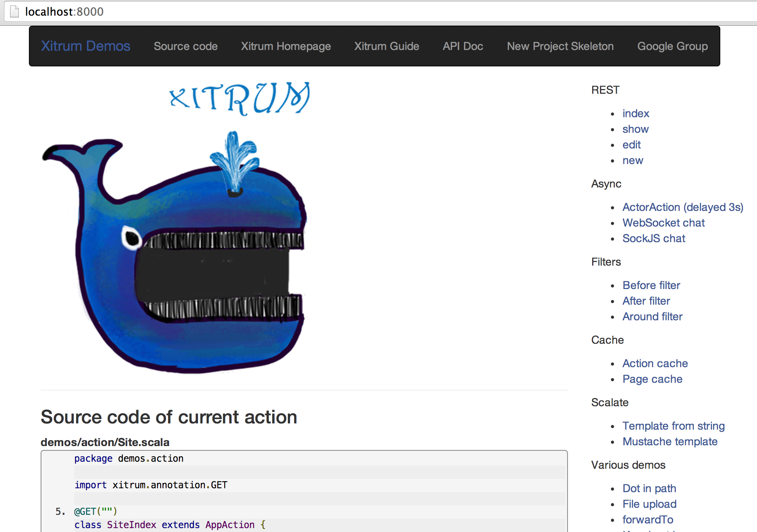Open the Mustache template demo
The height and width of the screenshot is (532, 757).
point(670,441)
